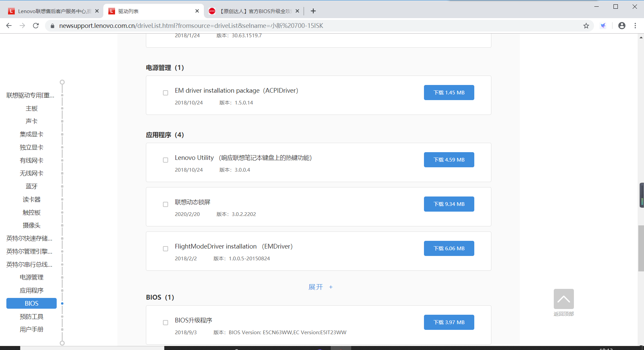
Task: Open the Chrome three-dot menu
Action: pos(635,26)
